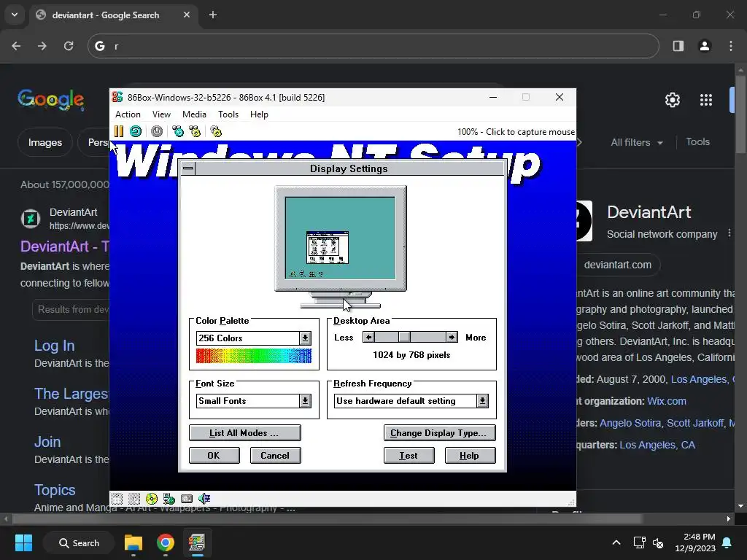Open the Google Tools link
The height and width of the screenshot is (560, 747).
coord(697,142)
